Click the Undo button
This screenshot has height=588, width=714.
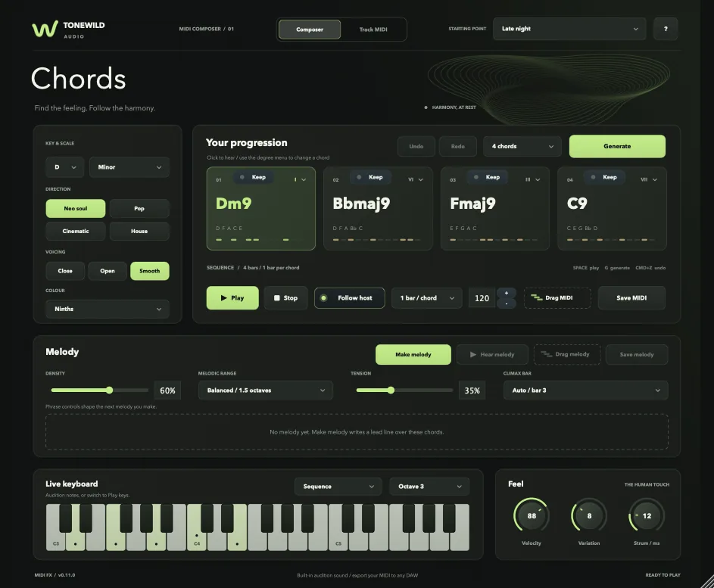coord(416,146)
